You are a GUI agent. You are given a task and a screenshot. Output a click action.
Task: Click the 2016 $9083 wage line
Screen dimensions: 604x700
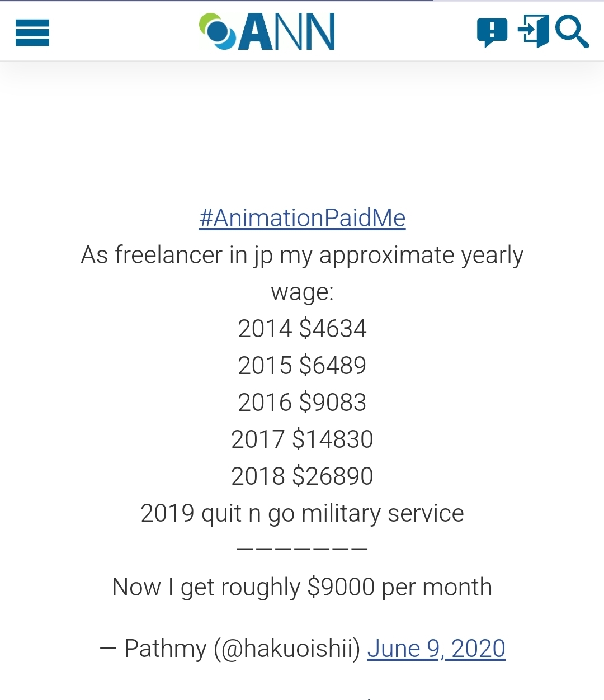pos(302,403)
